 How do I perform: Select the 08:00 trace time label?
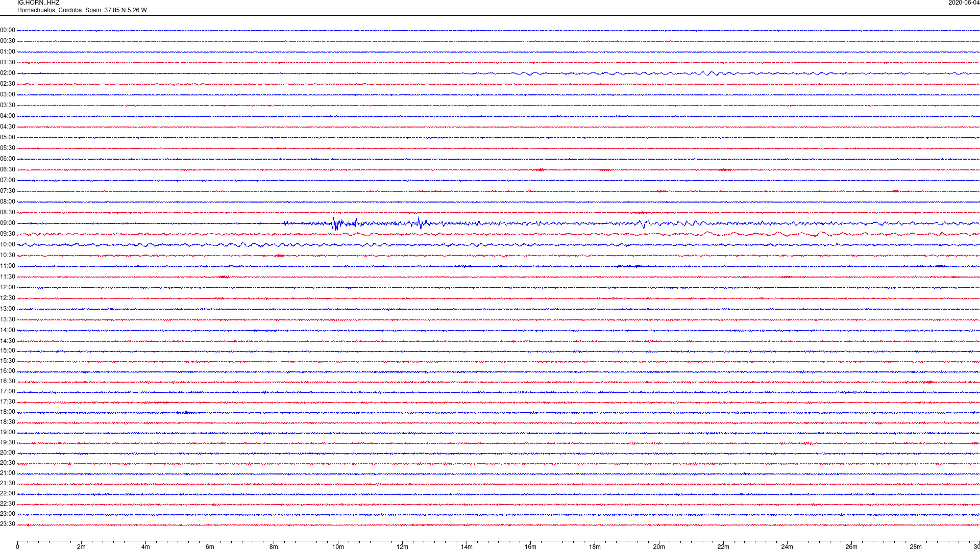coord(8,202)
